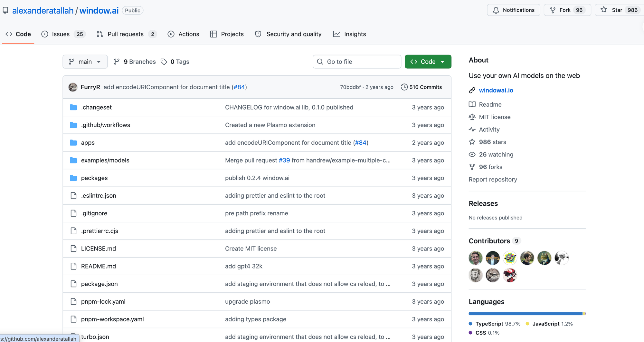Open the alexanderatallah owner profile link
The height and width of the screenshot is (342, 644).
pos(43,11)
